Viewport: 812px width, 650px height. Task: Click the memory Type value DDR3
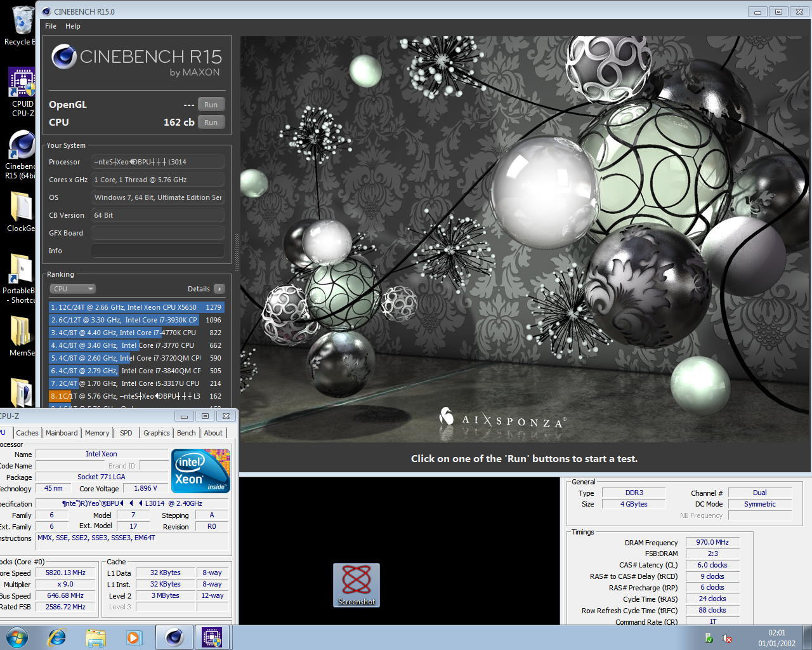[634, 493]
